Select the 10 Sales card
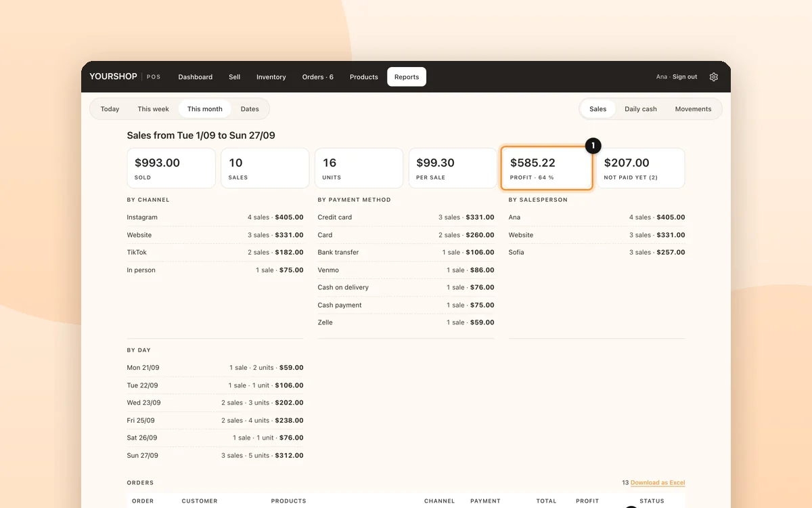The image size is (812, 508). 265,168
